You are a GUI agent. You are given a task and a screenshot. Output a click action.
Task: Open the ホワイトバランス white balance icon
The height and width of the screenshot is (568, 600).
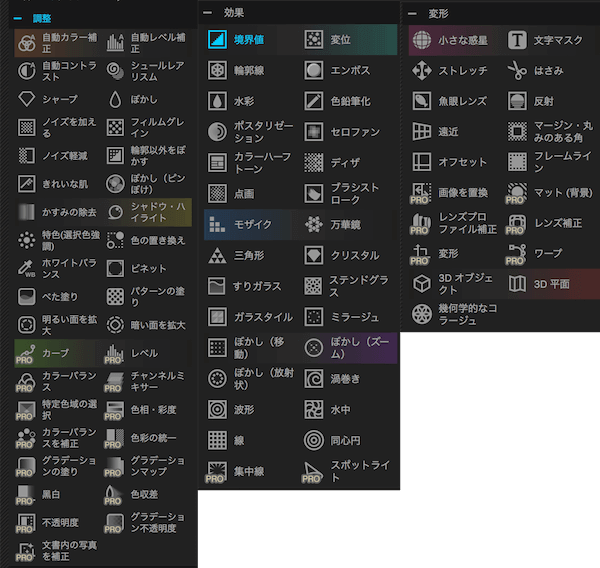pos(27,268)
